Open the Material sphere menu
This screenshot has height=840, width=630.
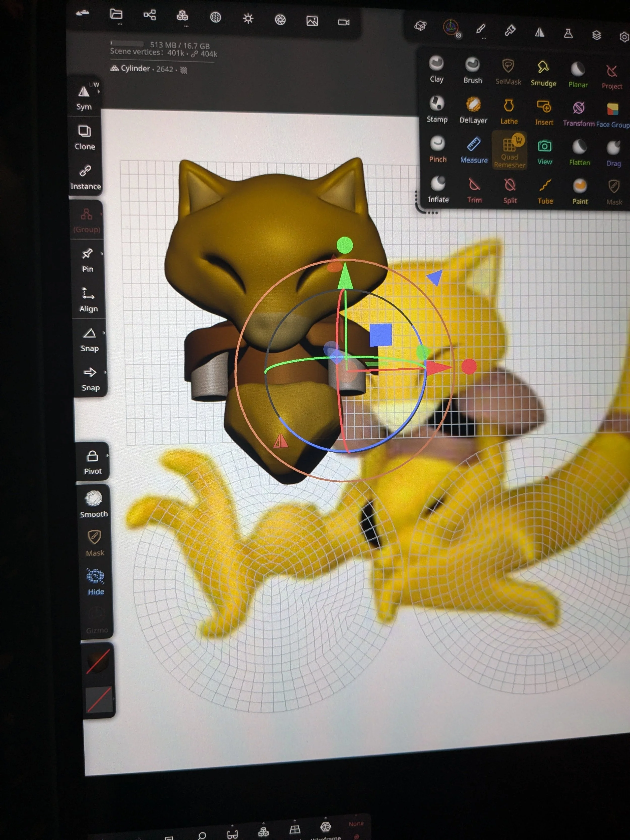pos(215,17)
